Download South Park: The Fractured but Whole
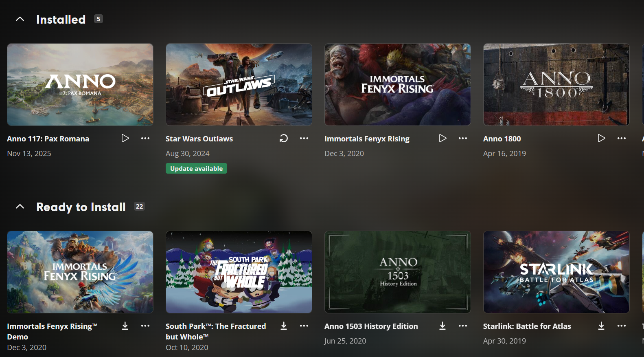The width and height of the screenshot is (644, 357). 284,326
